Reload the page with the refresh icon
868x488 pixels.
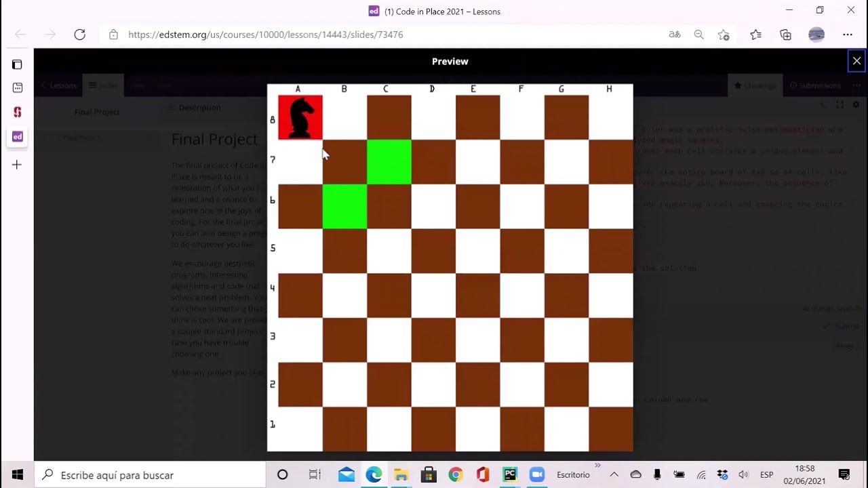(79, 35)
